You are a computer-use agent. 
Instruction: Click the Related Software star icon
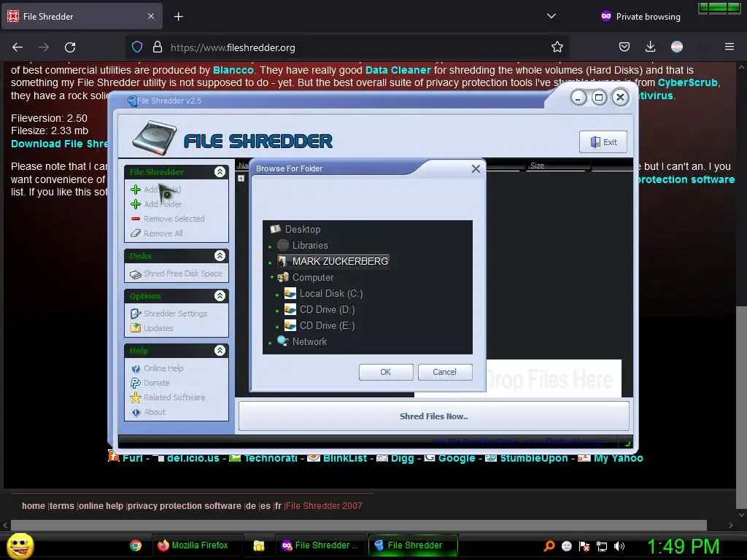[x=136, y=397]
